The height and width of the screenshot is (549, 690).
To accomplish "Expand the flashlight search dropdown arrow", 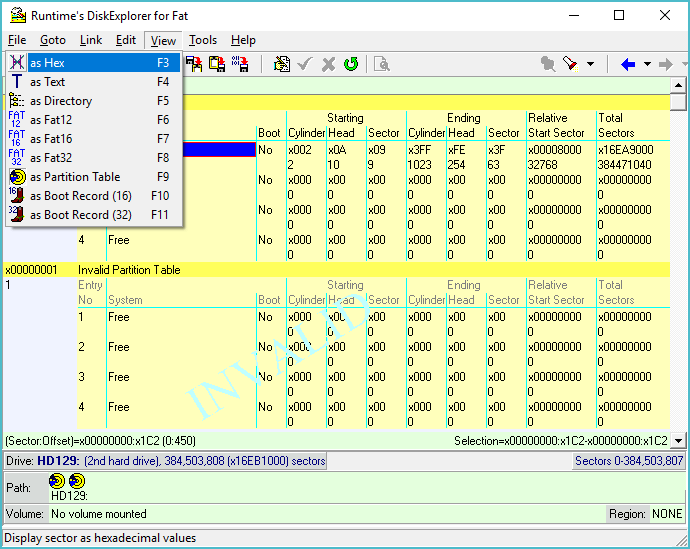I will (590, 64).
